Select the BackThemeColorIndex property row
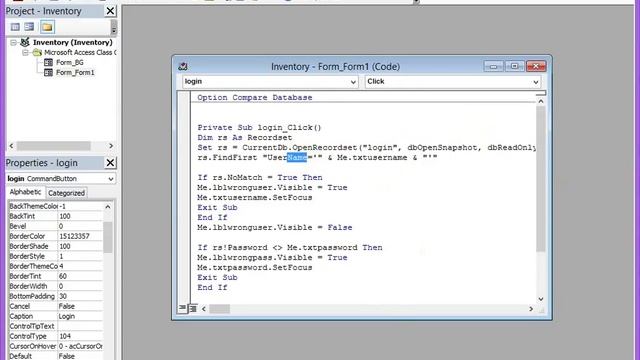The image size is (640, 360). [56, 207]
